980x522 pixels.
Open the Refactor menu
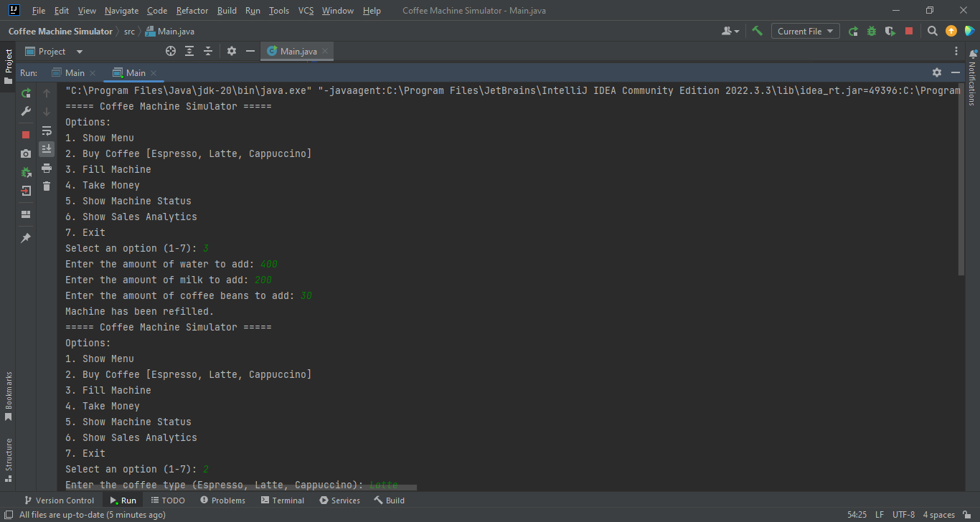(192, 10)
